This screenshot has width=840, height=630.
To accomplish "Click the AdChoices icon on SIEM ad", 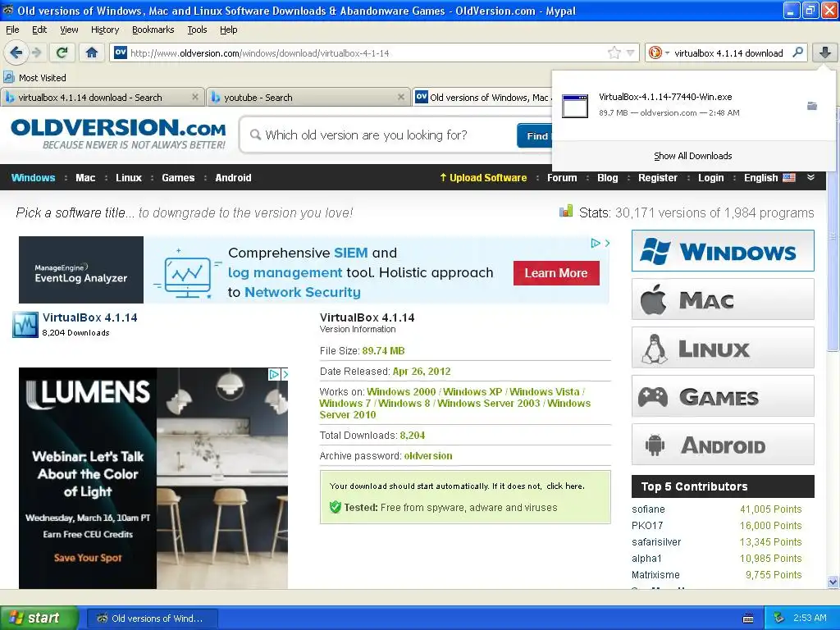I will (x=596, y=243).
